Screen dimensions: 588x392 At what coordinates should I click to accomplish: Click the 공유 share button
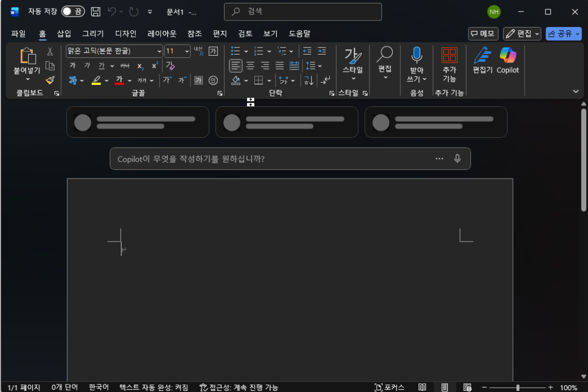click(x=562, y=34)
